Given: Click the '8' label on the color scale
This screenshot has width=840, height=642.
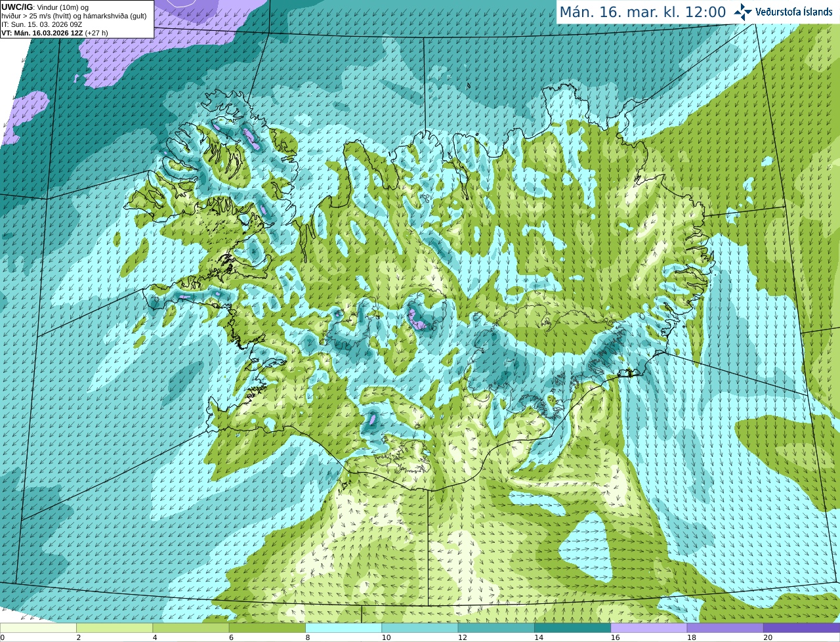Looking at the screenshot, I should [x=308, y=637].
